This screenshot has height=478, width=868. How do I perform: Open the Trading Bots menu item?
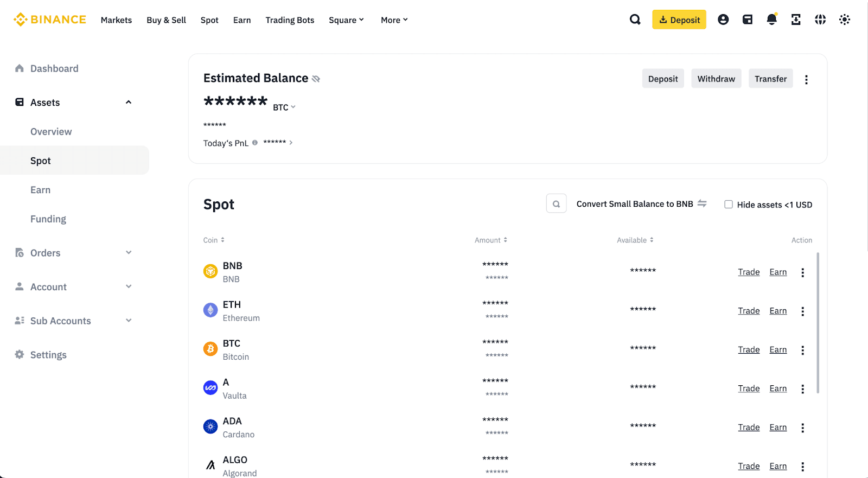(290, 20)
